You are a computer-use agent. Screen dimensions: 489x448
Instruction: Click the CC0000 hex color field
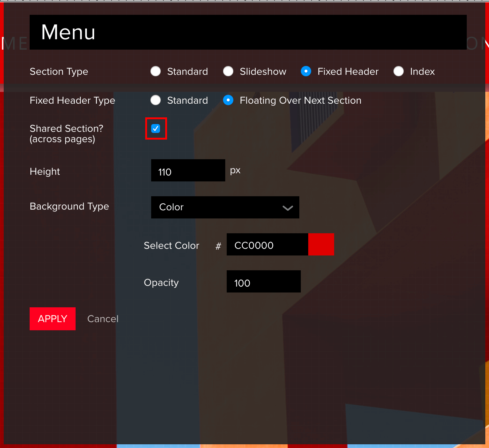click(267, 244)
